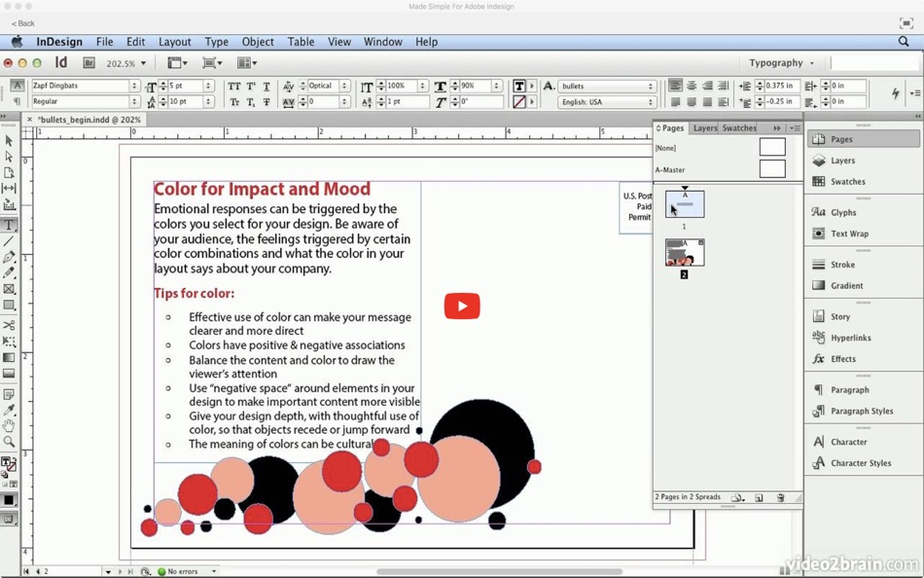Open the 202.5% zoom level dropdown
Viewport: 924px width, 578px height.
click(x=143, y=63)
